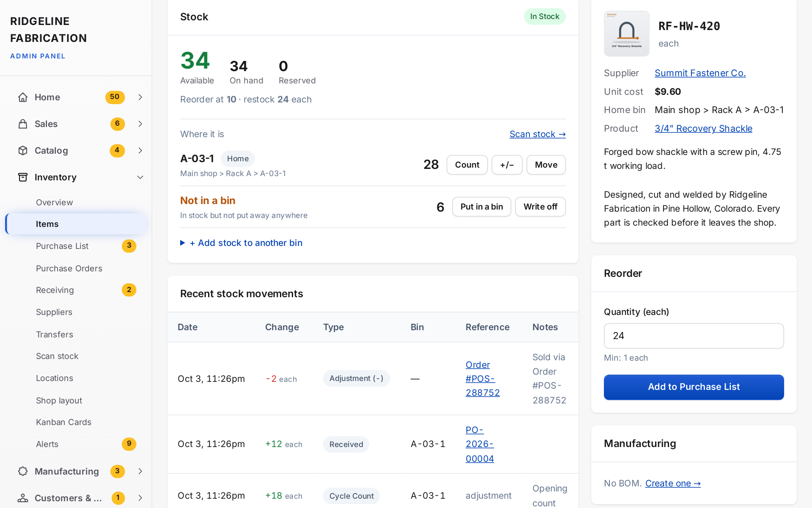Click the 'Create one →' BOM link
Screen dimensions: 812x508
tap(673, 483)
